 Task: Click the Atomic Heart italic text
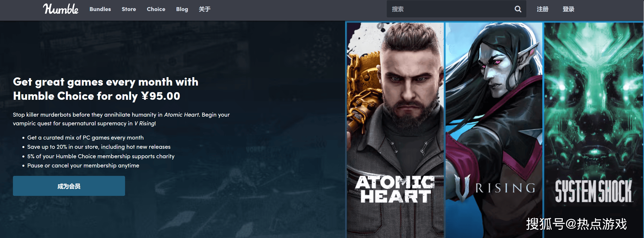point(182,115)
